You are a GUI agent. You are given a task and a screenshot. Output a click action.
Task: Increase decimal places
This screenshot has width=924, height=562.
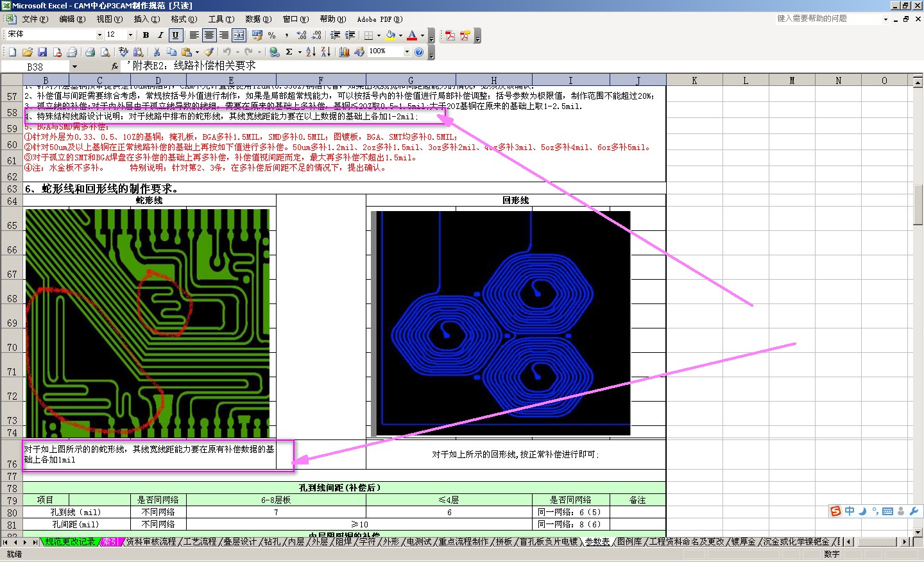302,35
